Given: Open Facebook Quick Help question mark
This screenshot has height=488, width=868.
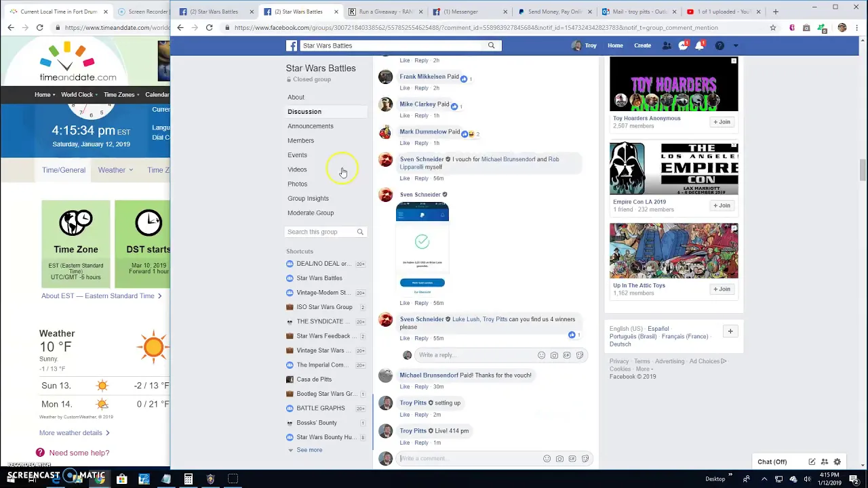Looking at the screenshot, I should (x=719, y=45).
